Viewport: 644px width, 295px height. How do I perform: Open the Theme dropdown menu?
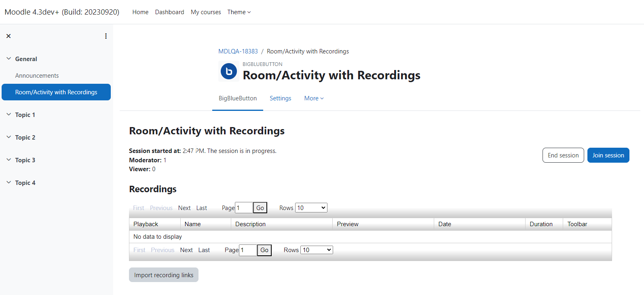click(239, 12)
